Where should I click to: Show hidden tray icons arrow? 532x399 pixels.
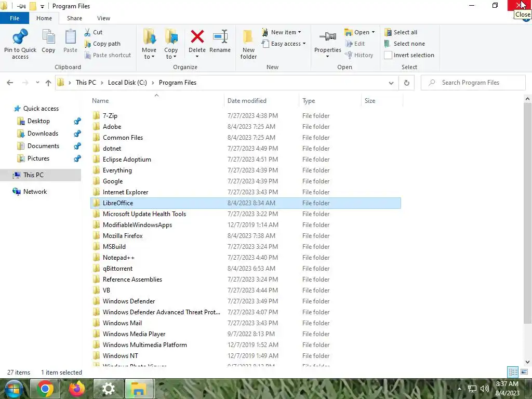click(x=459, y=389)
